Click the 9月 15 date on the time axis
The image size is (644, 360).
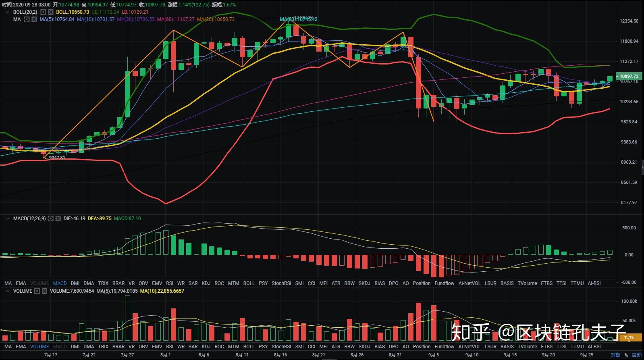tap(510, 355)
